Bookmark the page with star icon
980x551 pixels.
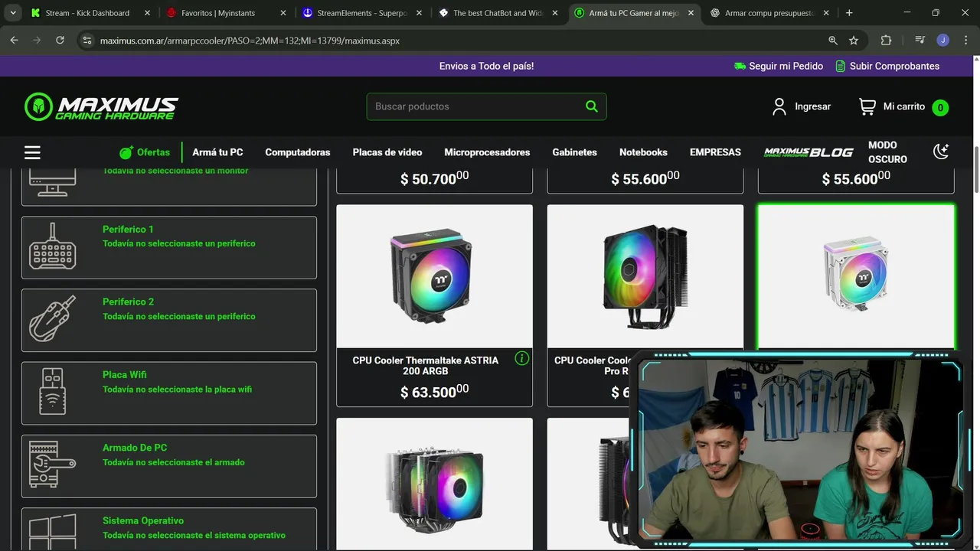854,41
